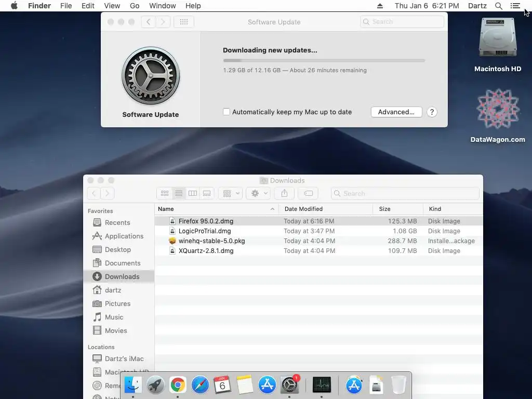
Task: Show all preferences grid in Software Update
Action: 184,22
